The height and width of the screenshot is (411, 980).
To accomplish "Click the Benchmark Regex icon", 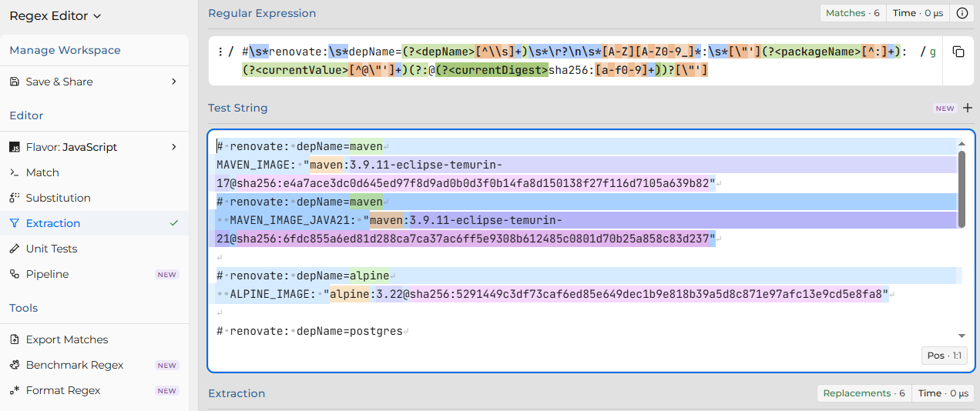I will [15, 365].
